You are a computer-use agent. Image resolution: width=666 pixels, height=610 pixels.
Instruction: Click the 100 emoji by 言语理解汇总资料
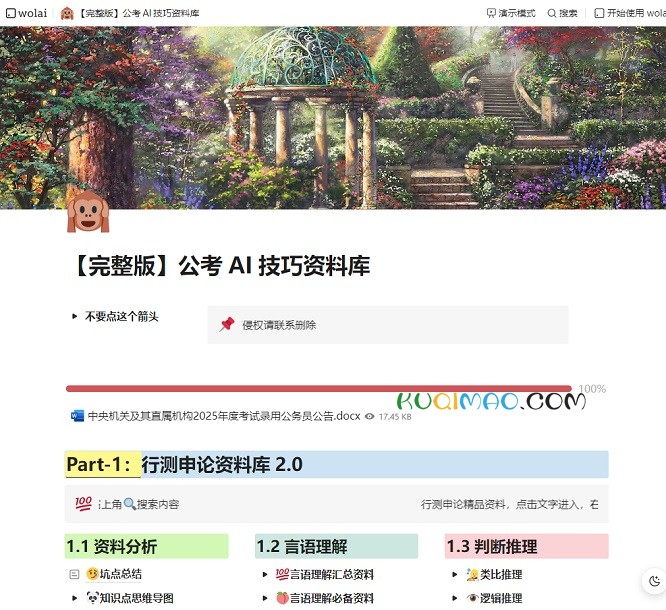[x=282, y=574]
